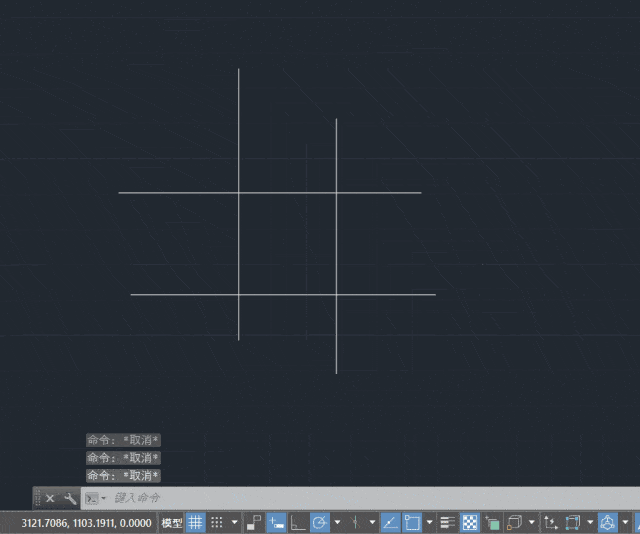Viewport: 640px width, 534px height.
Task: Toggle ortho mode icon
Action: click(298, 522)
